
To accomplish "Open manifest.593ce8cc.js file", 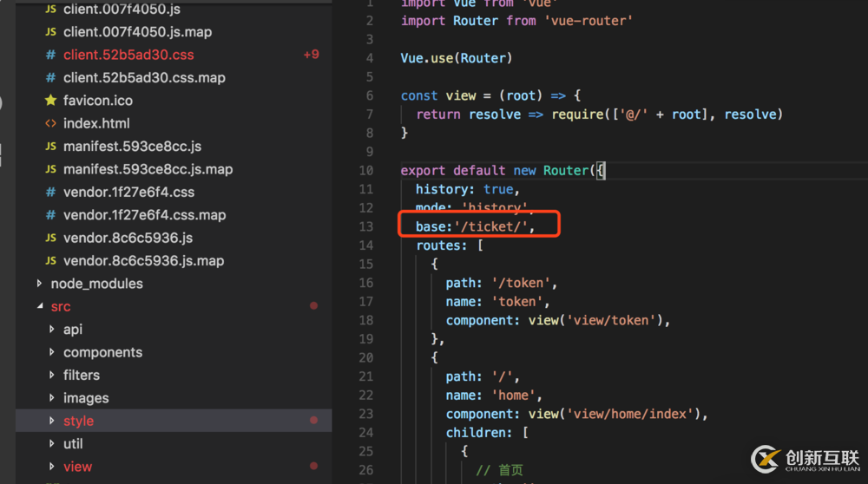I will click(x=132, y=146).
